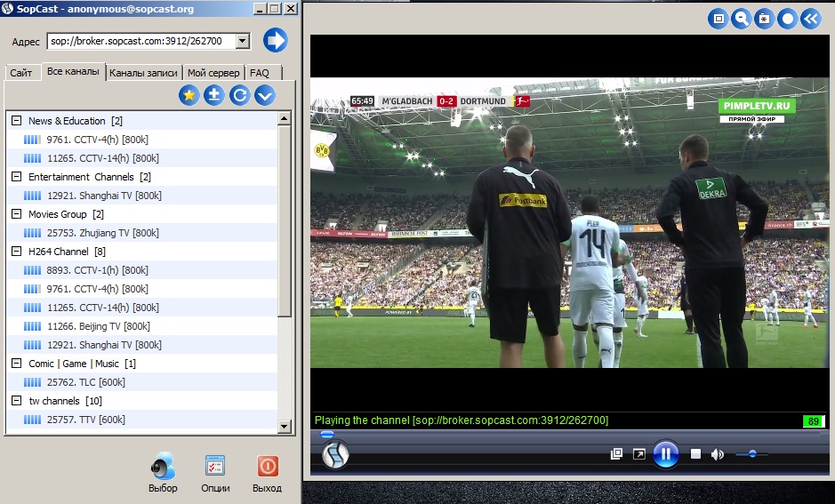
Task: Collapse the tw channels group
Action: click(17, 400)
